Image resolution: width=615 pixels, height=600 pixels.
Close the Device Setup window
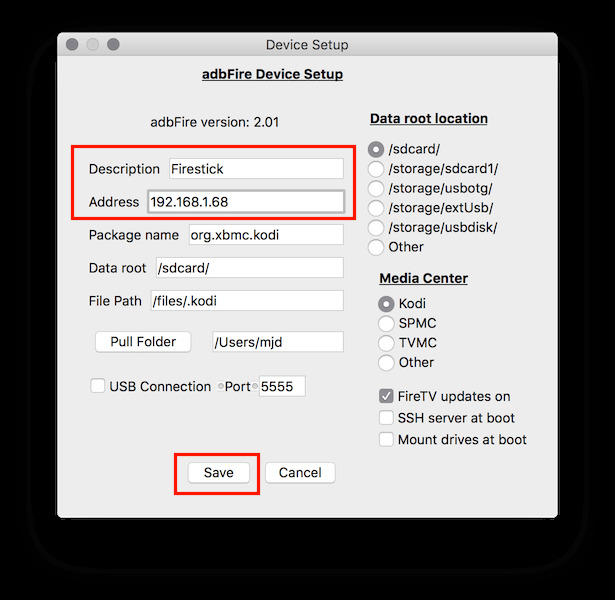[72, 44]
